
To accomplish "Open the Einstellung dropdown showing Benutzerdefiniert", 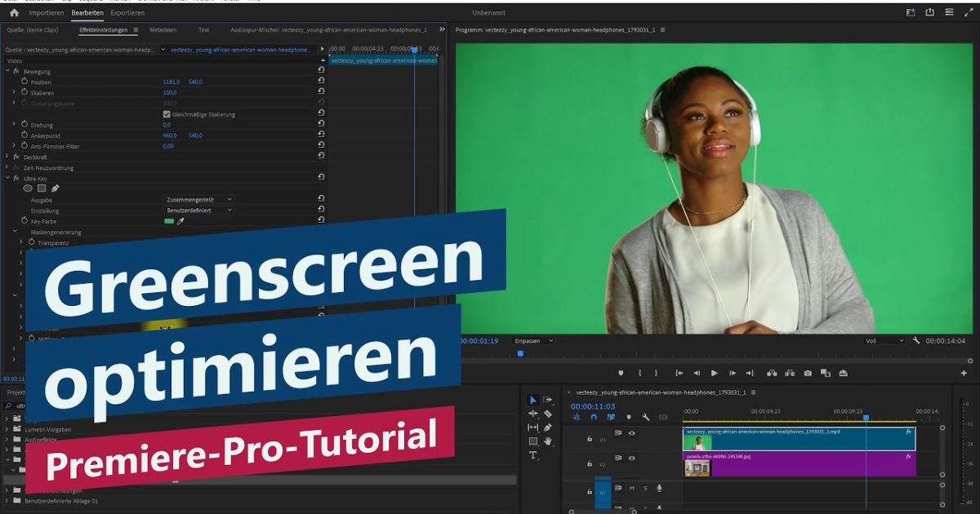I will pyautogui.click(x=198, y=210).
